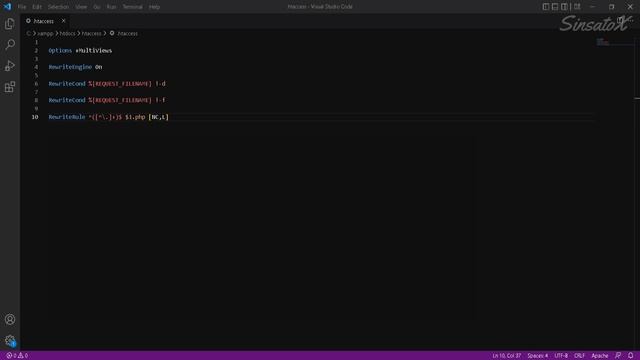The height and width of the screenshot is (360, 640).
Task: Click the [NC,L] flags in RewriteRule
Action: click(158, 117)
